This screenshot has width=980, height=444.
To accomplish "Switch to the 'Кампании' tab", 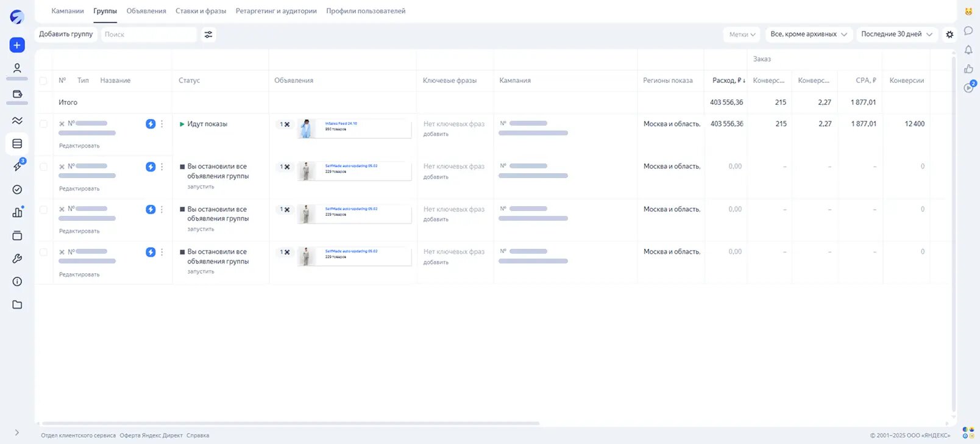I will (68, 11).
